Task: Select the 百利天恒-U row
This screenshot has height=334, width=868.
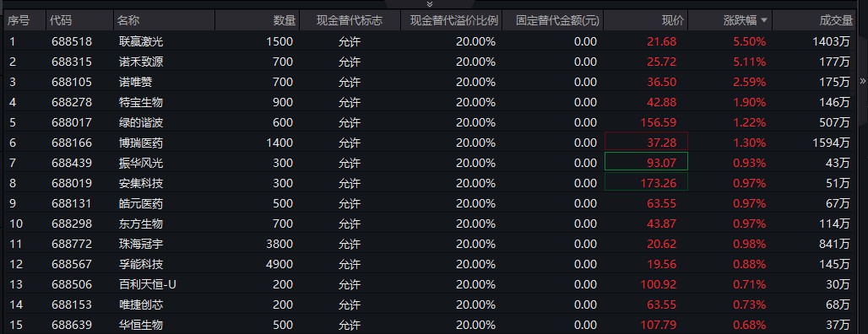Action: tap(429, 284)
